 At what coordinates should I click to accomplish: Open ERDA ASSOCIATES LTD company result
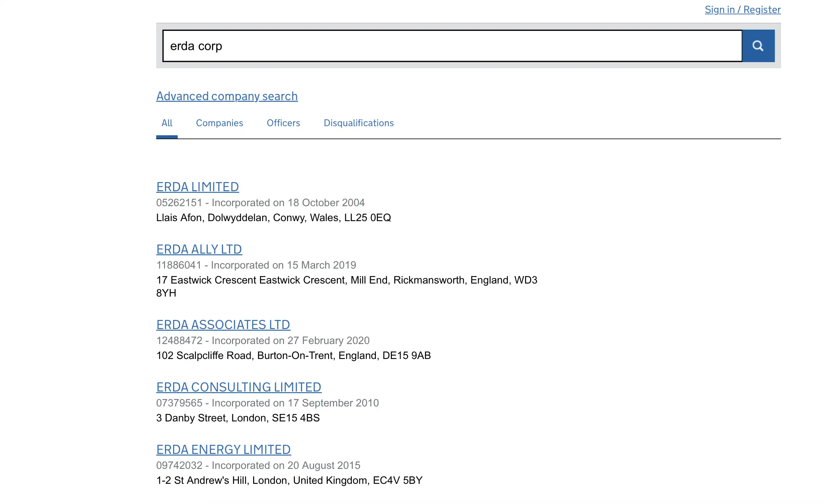[223, 325]
